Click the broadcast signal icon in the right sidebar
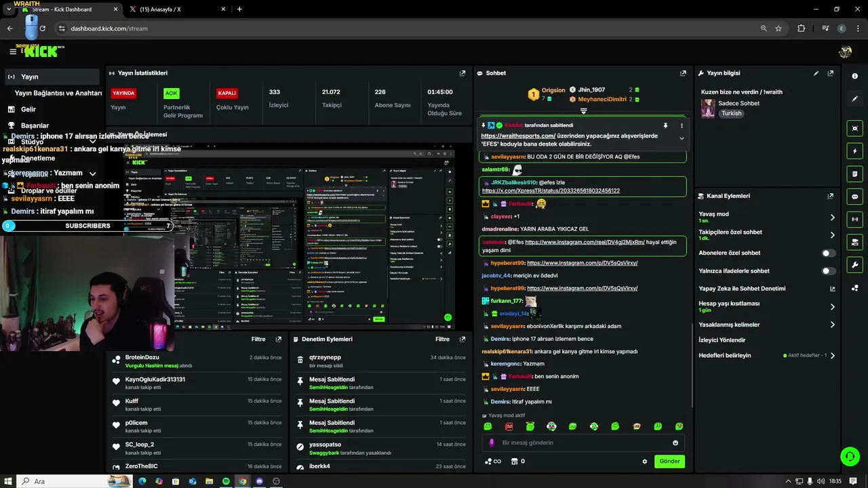Screen dimensions: 868x488 tap(854, 220)
